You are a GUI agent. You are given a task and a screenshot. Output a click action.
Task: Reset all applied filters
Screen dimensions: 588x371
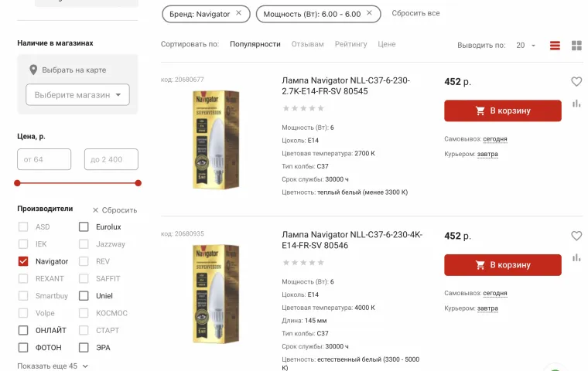click(415, 13)
